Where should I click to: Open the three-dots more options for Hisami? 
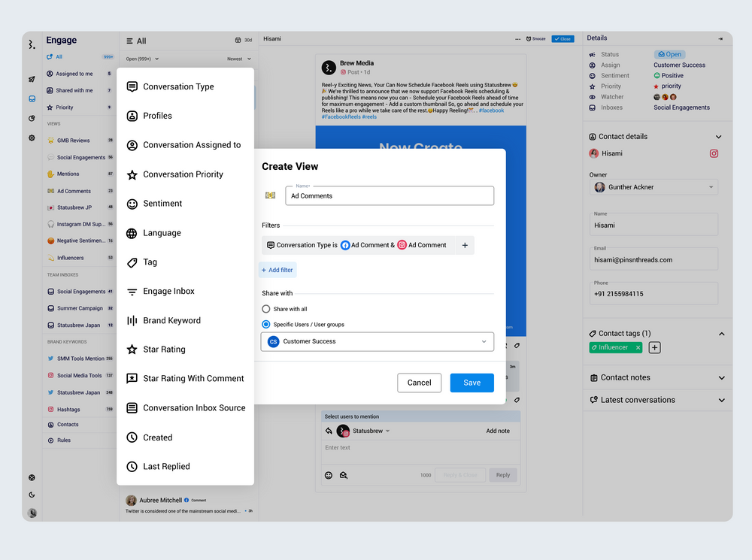(x=517, y=39)
